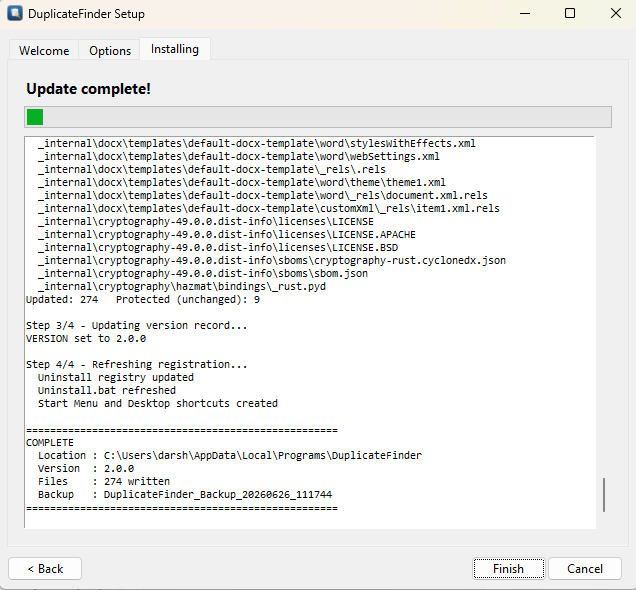
Task: Click the Backup folder name line
Action: click(185, 494)
